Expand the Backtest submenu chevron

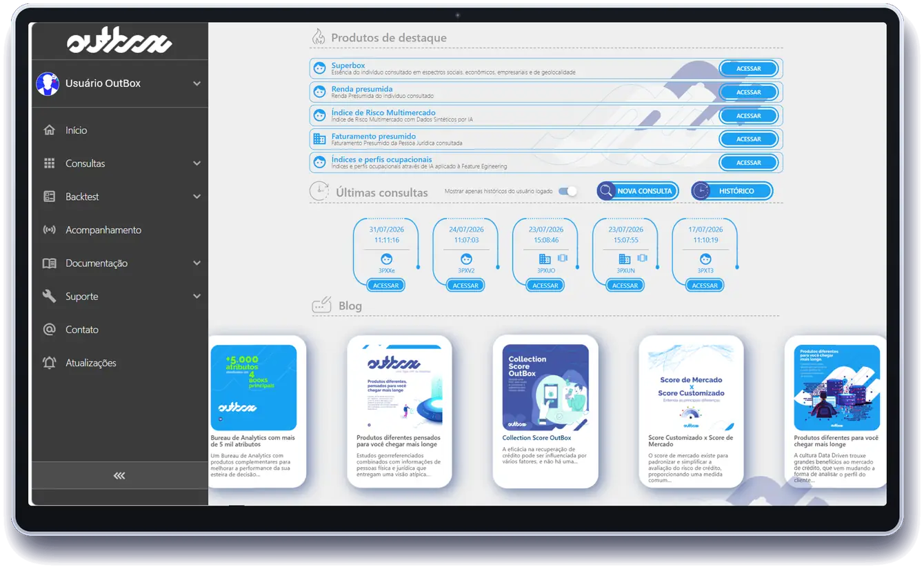pyautogui.click(x=197, y=197)
